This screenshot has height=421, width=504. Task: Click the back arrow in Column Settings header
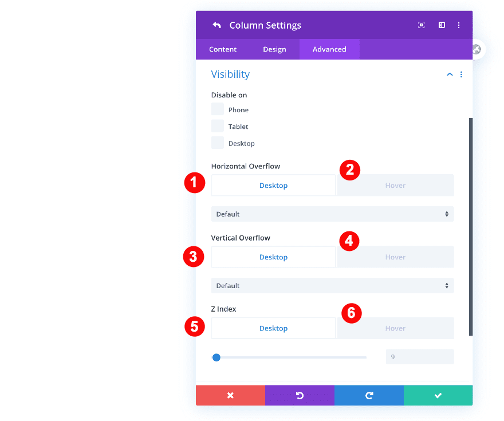[217, 25]
